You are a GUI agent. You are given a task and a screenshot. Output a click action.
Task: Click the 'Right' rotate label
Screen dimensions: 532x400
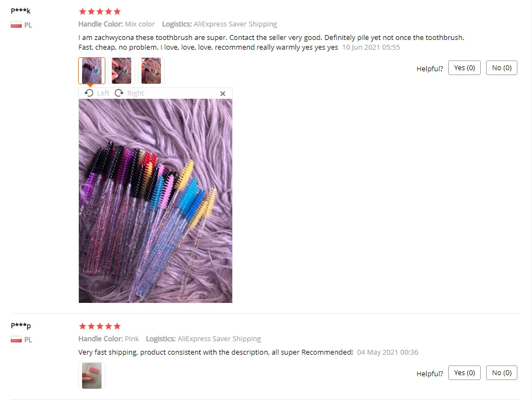(x=136, y=93)
